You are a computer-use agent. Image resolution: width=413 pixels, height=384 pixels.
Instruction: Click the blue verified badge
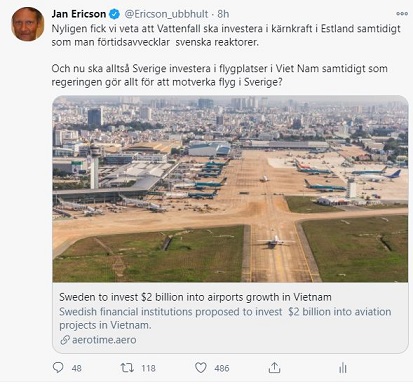[x=115, y=14]
